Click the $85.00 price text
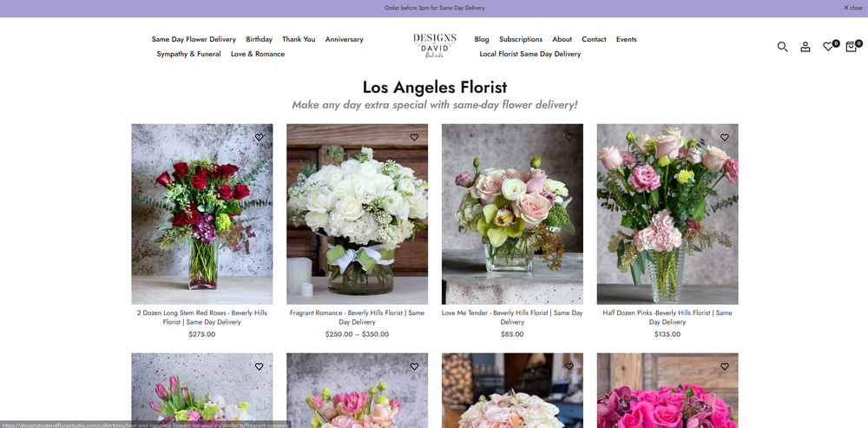The width and height of the screenshot is (868, 428). pyautogui.click(x=512, y=334)
